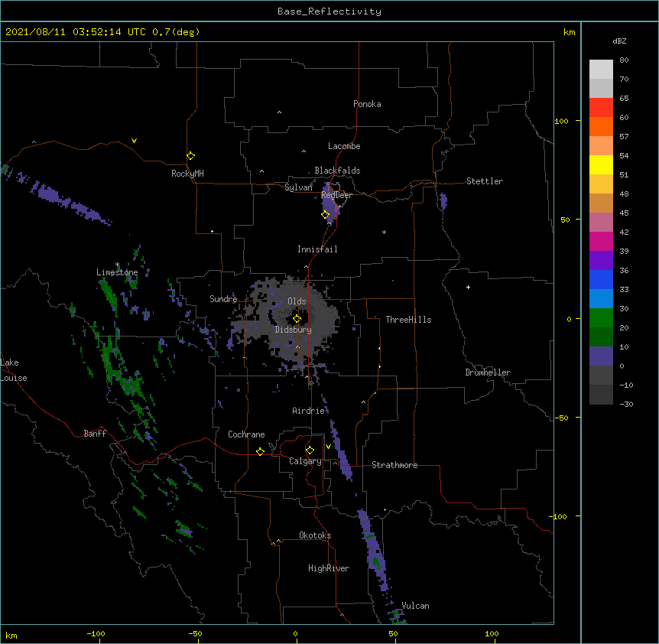Click the Lake Louise label

coord(14,370)
